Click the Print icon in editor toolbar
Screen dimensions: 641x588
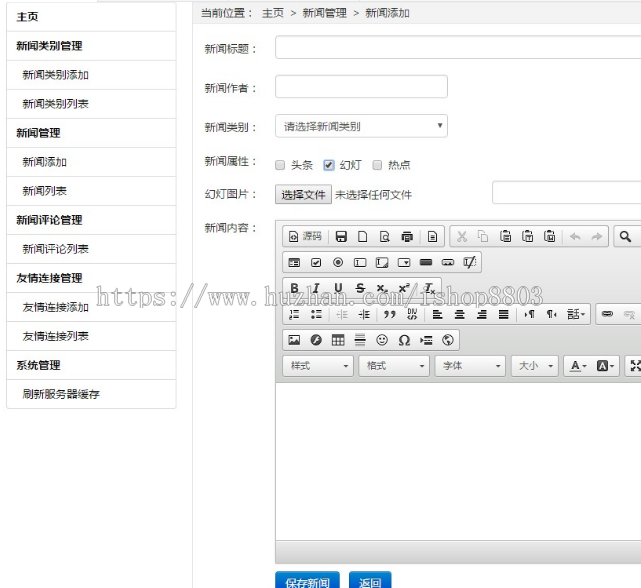[407, 237]
